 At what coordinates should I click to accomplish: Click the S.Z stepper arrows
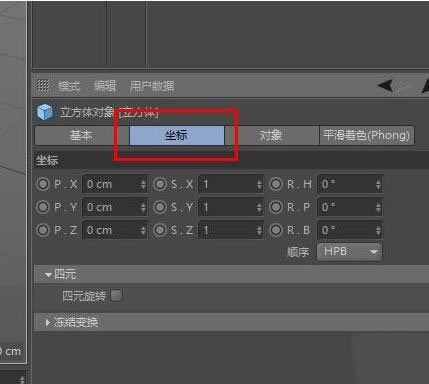click(x=260, y=230)
